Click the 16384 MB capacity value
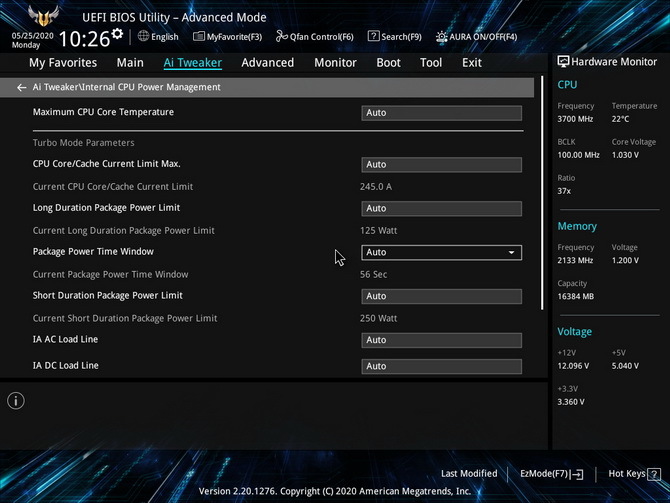The height and width of the screenshot is (503, 670). click(576, 297)
